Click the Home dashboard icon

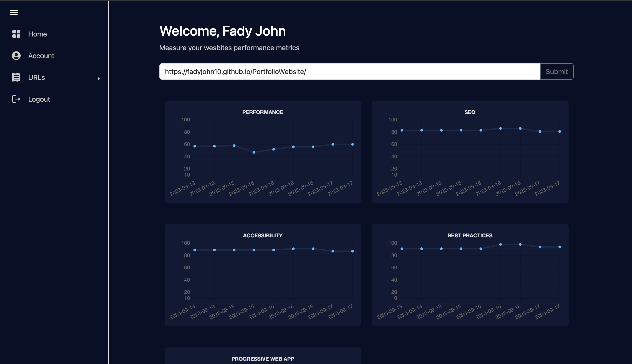tap(16, 34)
